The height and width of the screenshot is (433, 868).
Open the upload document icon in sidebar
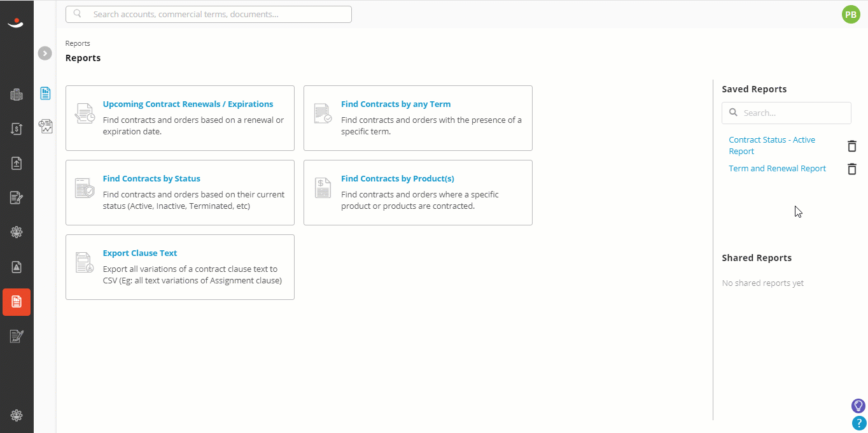click(x=17, y=163)
